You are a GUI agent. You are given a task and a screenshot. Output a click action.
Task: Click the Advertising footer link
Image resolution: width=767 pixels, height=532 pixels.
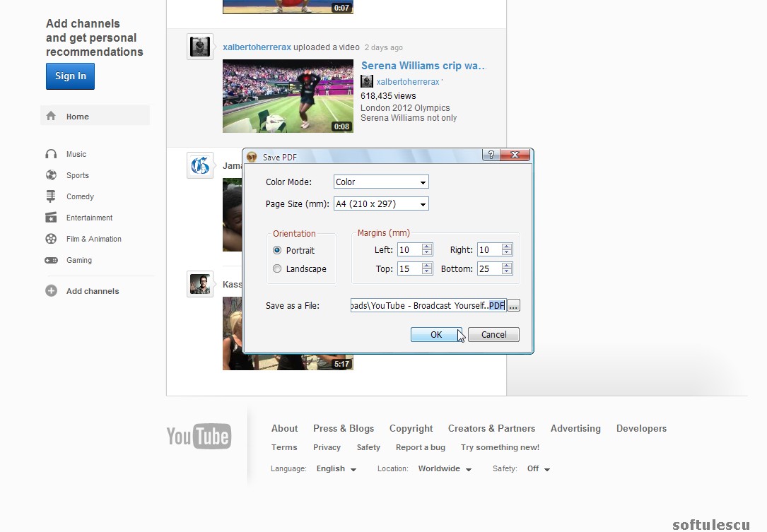coord(575,428)
